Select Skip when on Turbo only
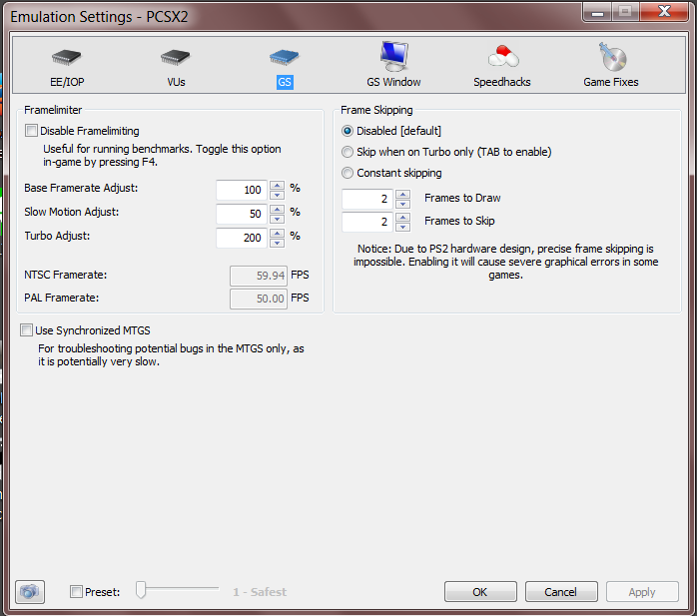Viewport: 697px width, 616px height. tap(348, 152)
